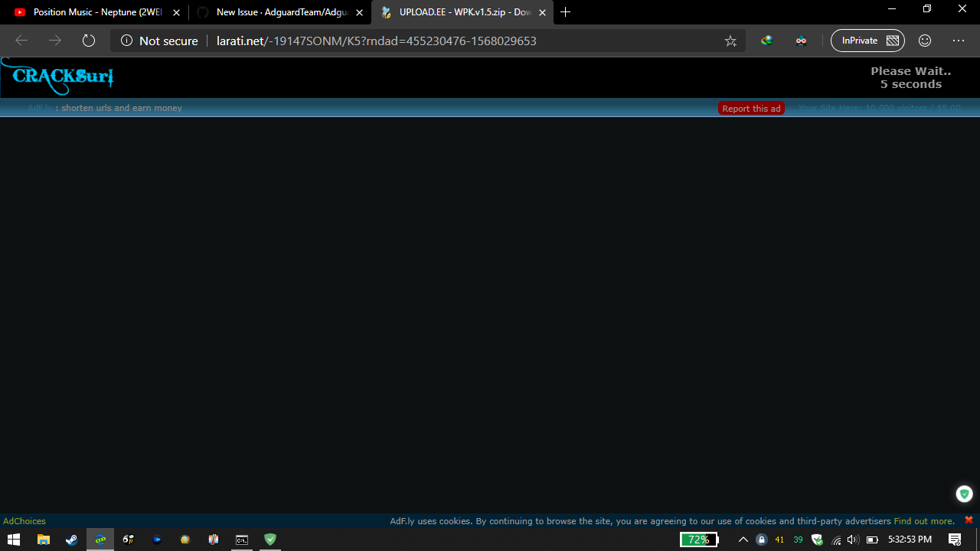This screenshot has width=980, height=551.
Task: Expand hidden icons in the system tray
Action: [743, 540]
